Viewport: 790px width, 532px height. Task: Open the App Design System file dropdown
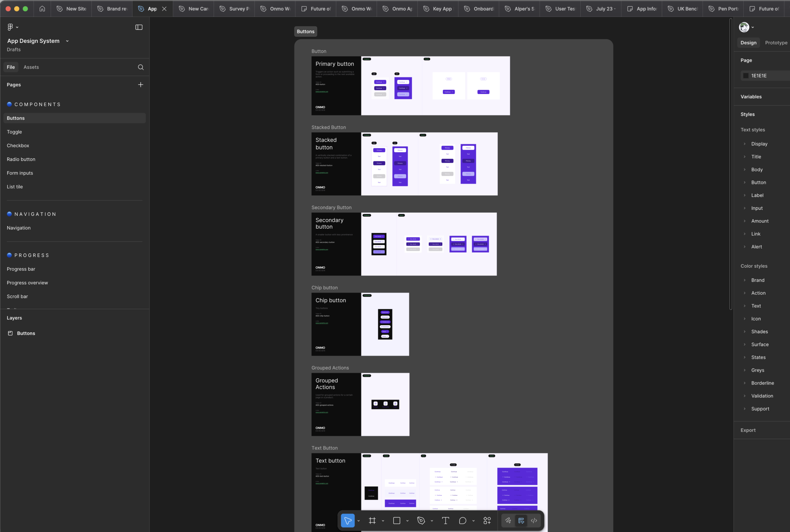click(67, 41)
